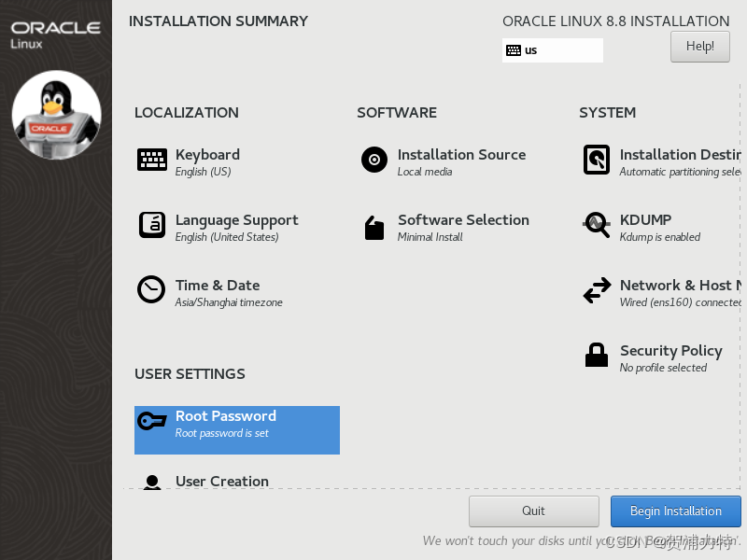The image size is (747, 560).
Task: Click the USER SETTINGS heading
Action: [x=190, y=374]
